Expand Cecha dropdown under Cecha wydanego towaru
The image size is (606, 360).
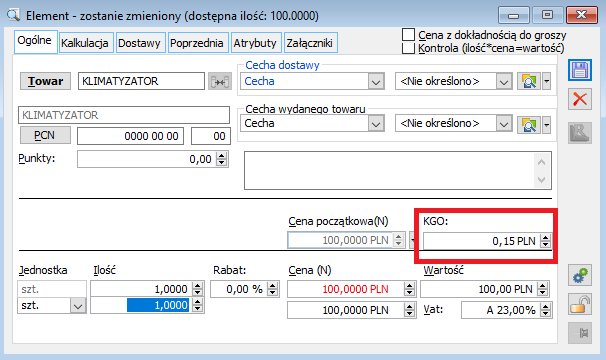pyautogui.click(x=376, y=124)
